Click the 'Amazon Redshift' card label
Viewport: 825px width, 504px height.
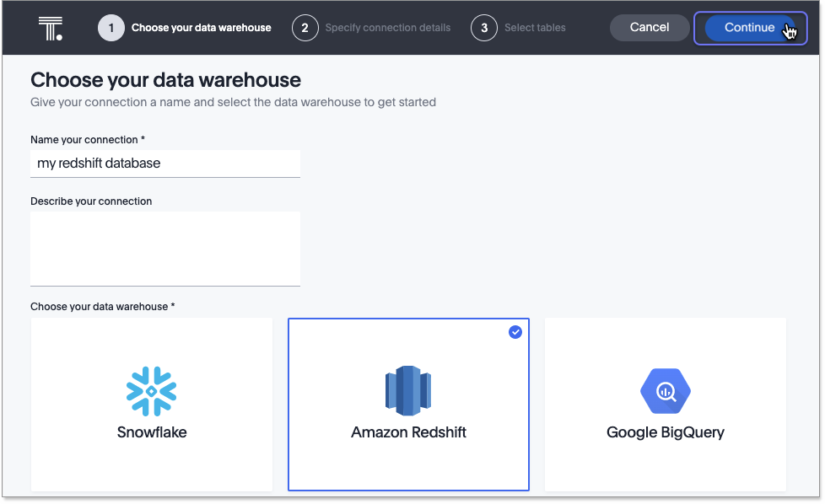click(408, 432)
